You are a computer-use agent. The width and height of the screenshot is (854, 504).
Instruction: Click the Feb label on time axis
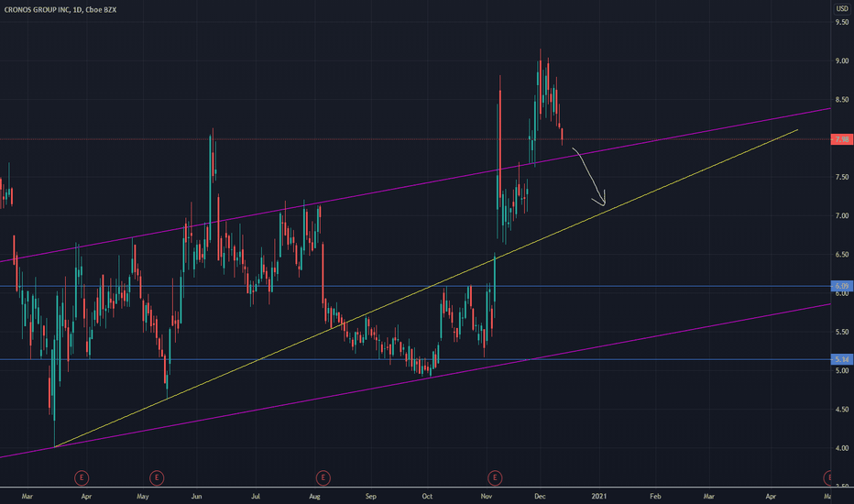pyautogui.click(x=655, y=497)
